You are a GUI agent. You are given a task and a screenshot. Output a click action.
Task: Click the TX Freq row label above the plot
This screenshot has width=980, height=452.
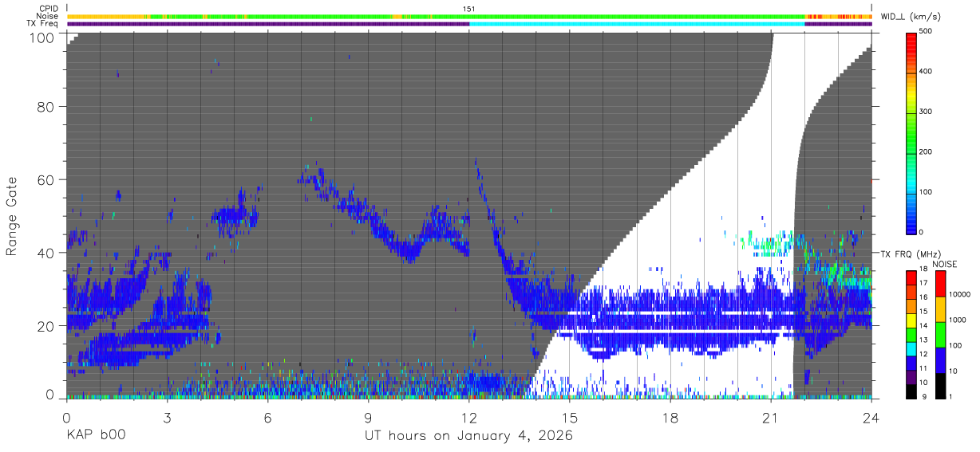(x=43, y=24)
